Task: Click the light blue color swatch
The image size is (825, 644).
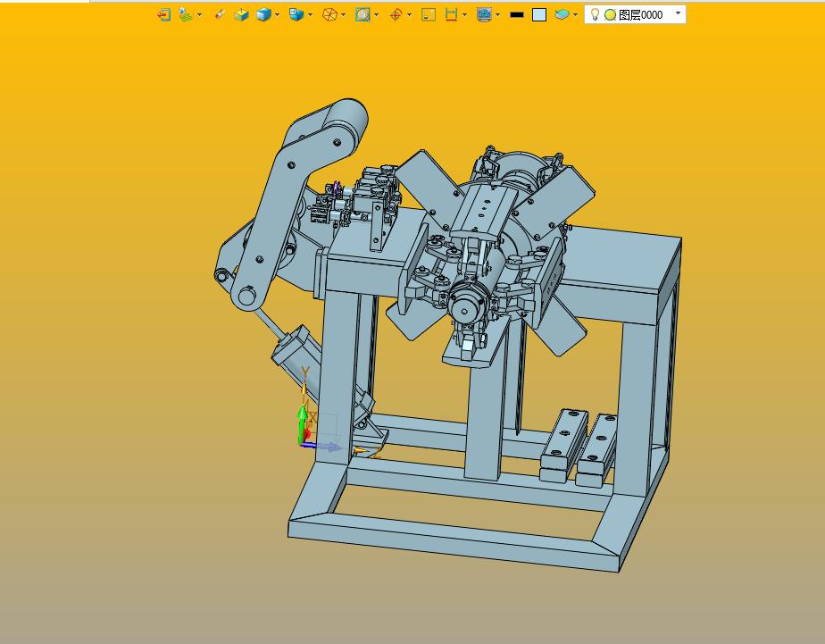Action: pos(539,14)
